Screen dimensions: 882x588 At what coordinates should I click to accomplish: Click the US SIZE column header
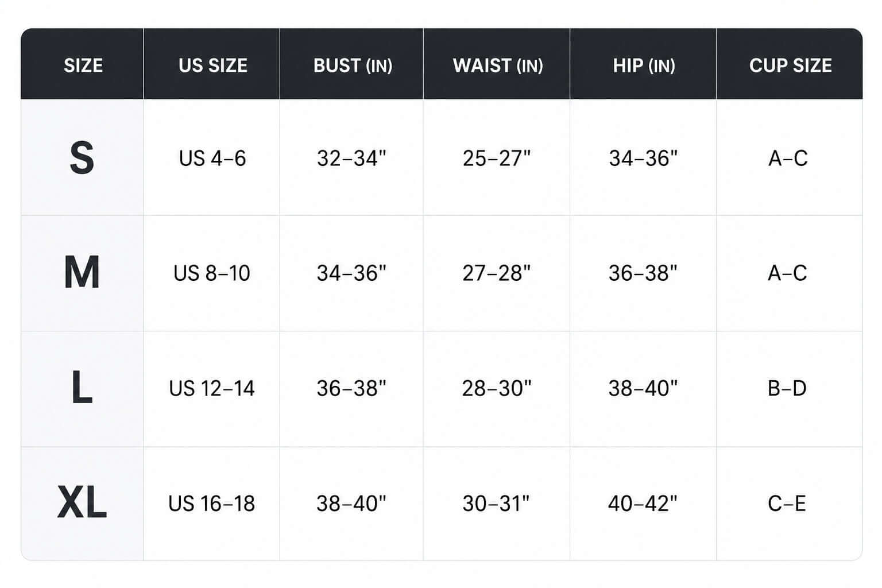tap(212, 64)
